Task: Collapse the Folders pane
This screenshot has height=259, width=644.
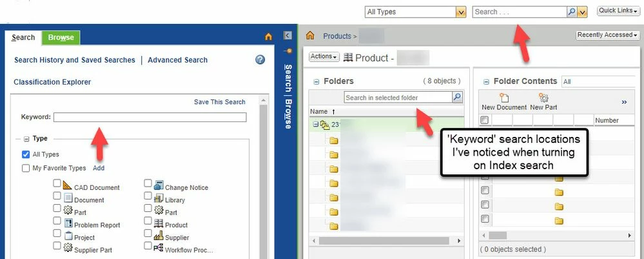Action: (x=317, y=81)
